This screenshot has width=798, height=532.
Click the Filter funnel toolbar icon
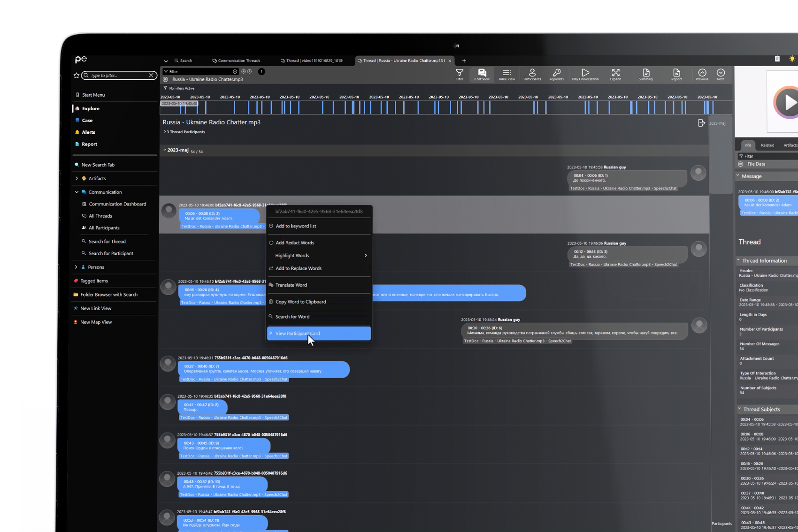tap(460, 73)
